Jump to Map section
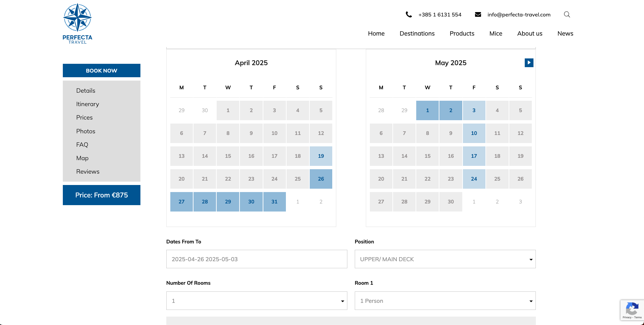The image size is (644, 325). [82, 158]
